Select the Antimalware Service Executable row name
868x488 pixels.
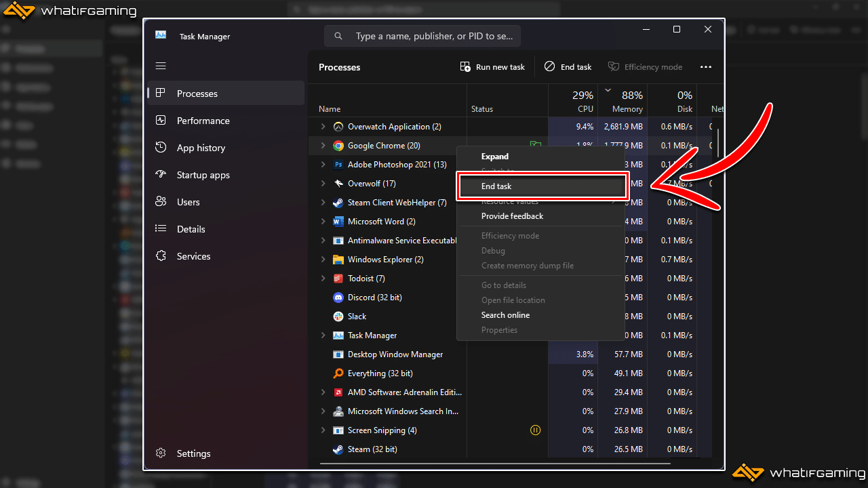tap(402, 241)
